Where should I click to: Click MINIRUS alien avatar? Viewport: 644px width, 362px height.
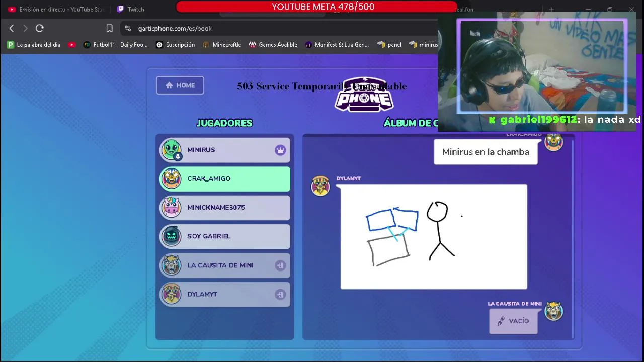pyautogui.click(x=171, y=150)
